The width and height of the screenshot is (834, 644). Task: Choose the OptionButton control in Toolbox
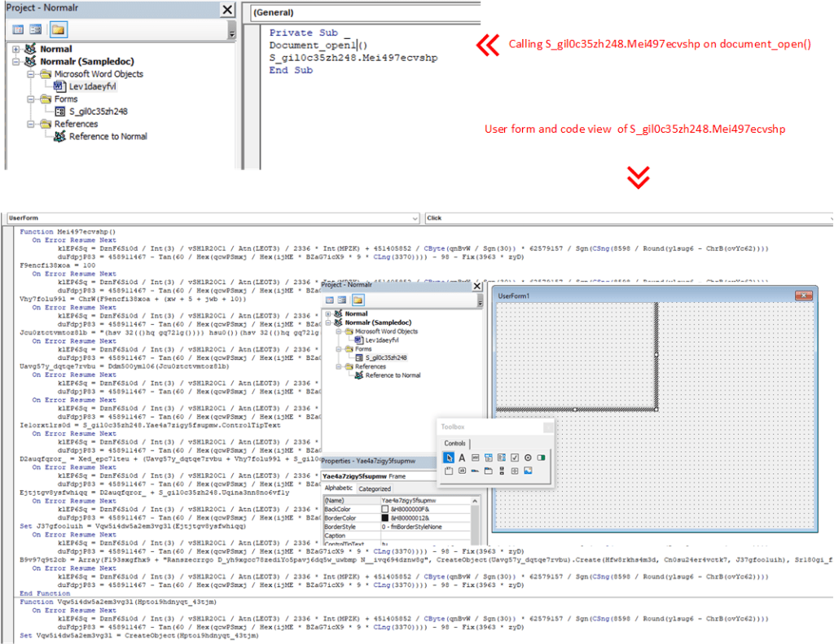click(x=528, y=458)
